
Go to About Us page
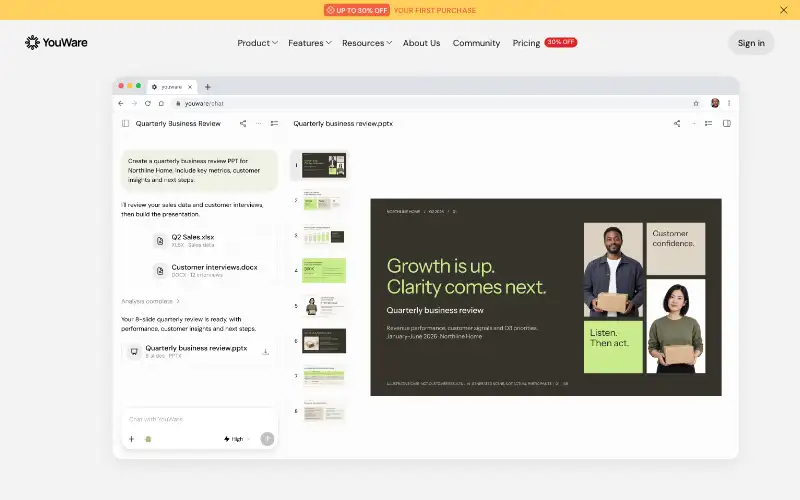pyautogui.click(x=421, y=43)
